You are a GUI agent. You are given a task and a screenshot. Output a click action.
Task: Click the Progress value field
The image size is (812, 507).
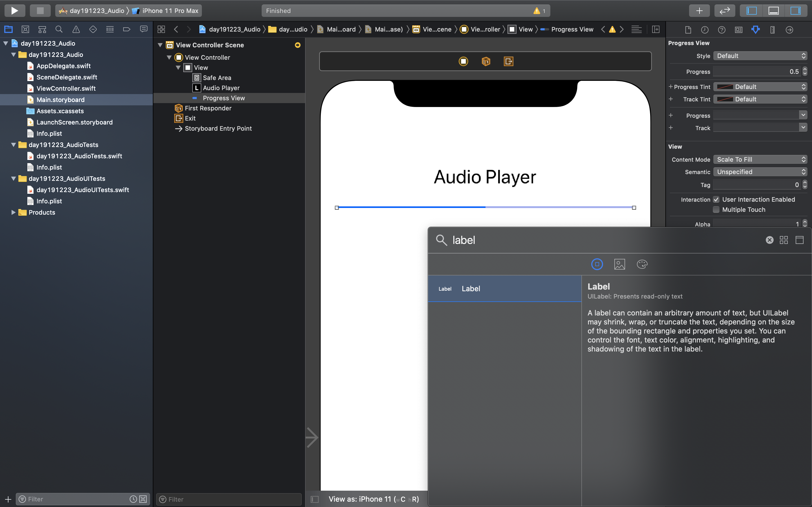pos(757,72)
